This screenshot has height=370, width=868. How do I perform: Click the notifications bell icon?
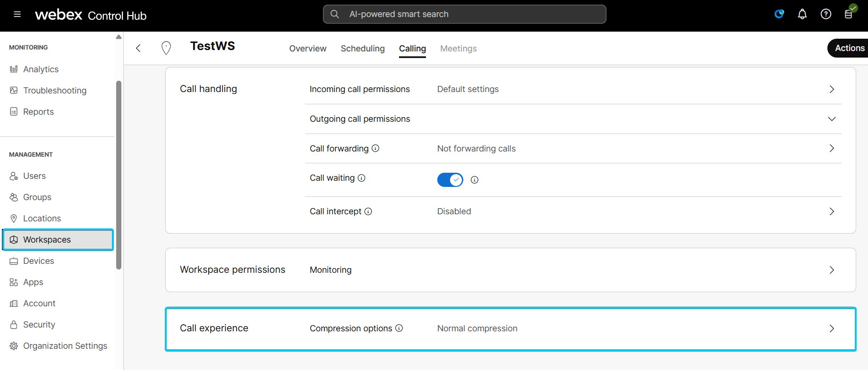(x=802, y=14)
